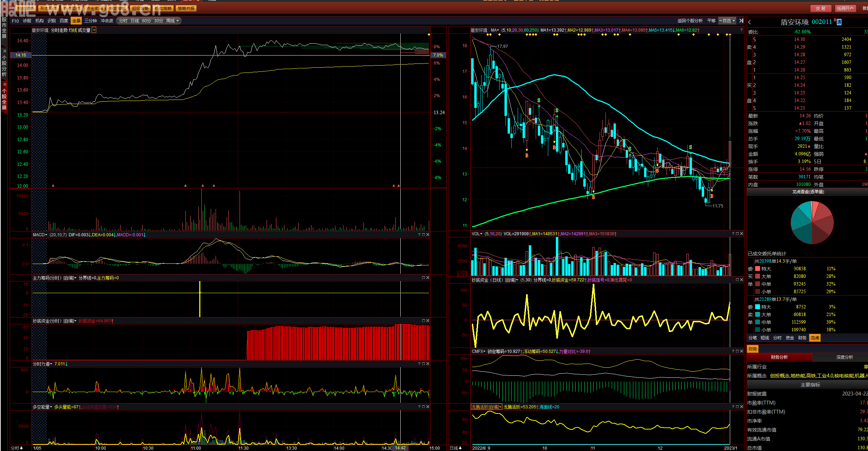Open help for the MACD panel
Viewport: 868px width, 451px height.
coord(419,235)
